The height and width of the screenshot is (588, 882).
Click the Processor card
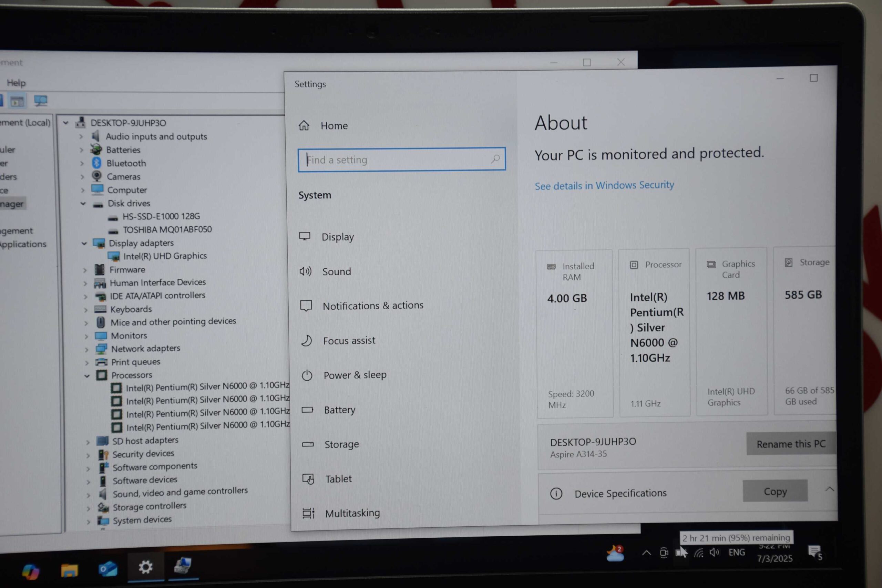point(655,333)
